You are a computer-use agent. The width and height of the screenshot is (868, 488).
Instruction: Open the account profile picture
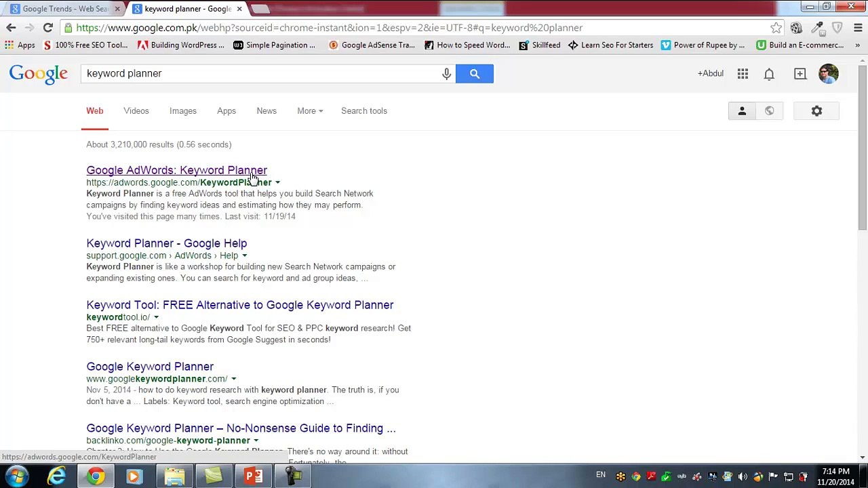point(829,73)
